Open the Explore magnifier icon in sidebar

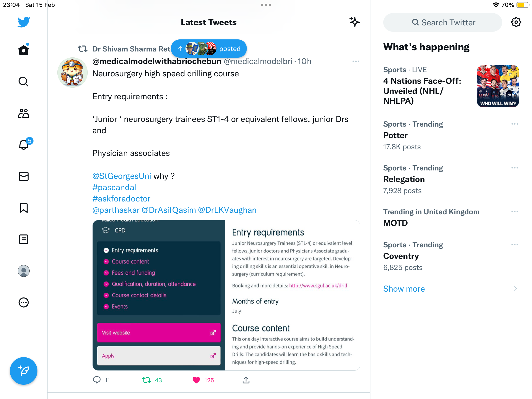pyautogui.click(x=24, y=82)
